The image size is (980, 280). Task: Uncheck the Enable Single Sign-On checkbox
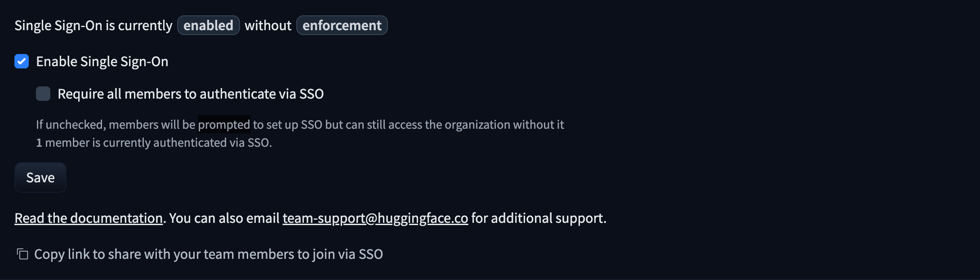(x=22, y=61)
